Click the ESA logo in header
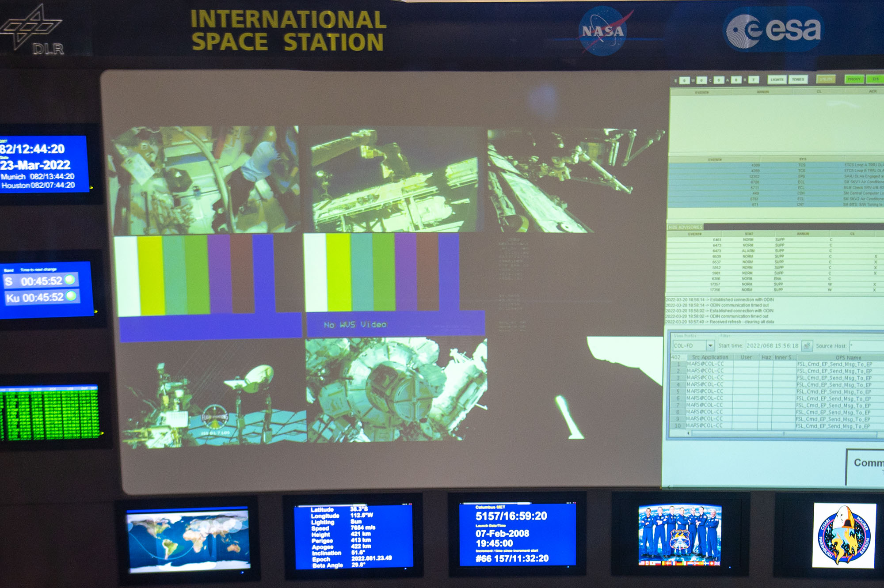This screenshot has width=884, height=588. click(x=774, y=30)
